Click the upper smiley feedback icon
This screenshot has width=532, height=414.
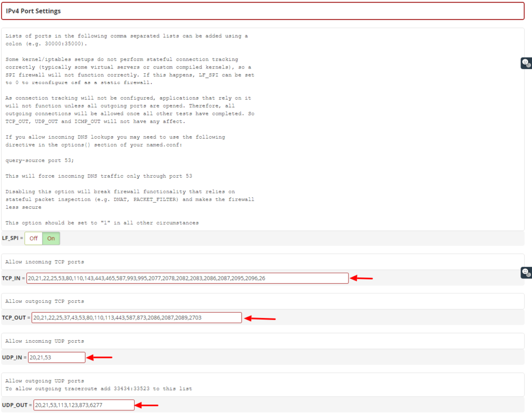(526, 63)
